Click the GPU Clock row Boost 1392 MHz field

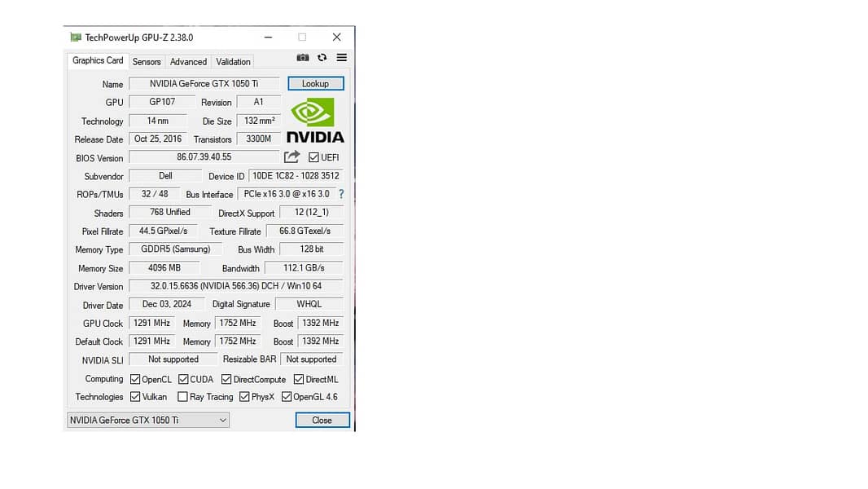tap(321, 323)
